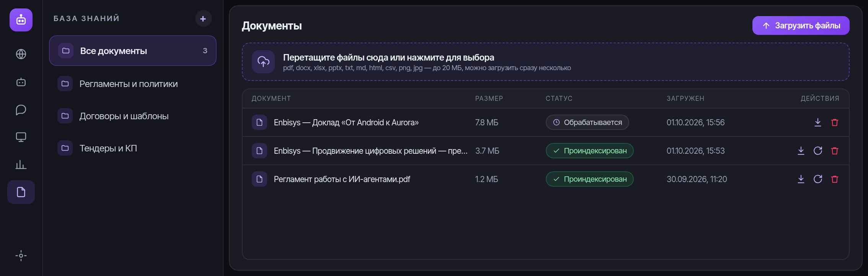868x276 pixels.
Task: Open document «Enbisys — Продвижение цифровых решений»
Action: [x=371, y=151]
